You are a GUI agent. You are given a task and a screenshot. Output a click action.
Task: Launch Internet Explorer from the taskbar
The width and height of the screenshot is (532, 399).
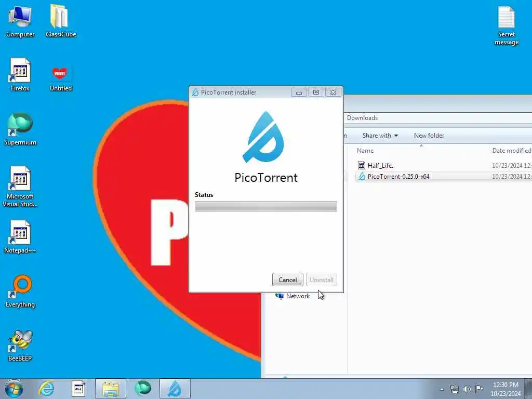pyautogui.click(x=46, y=389)
